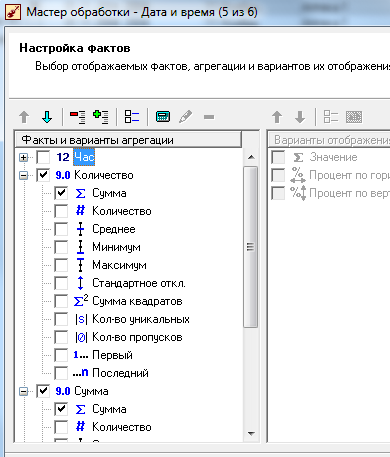Click the facts tree scrollbar thumb
Image resolution: width=390 pixels, height=457 pixels.
tap(251, 247)
